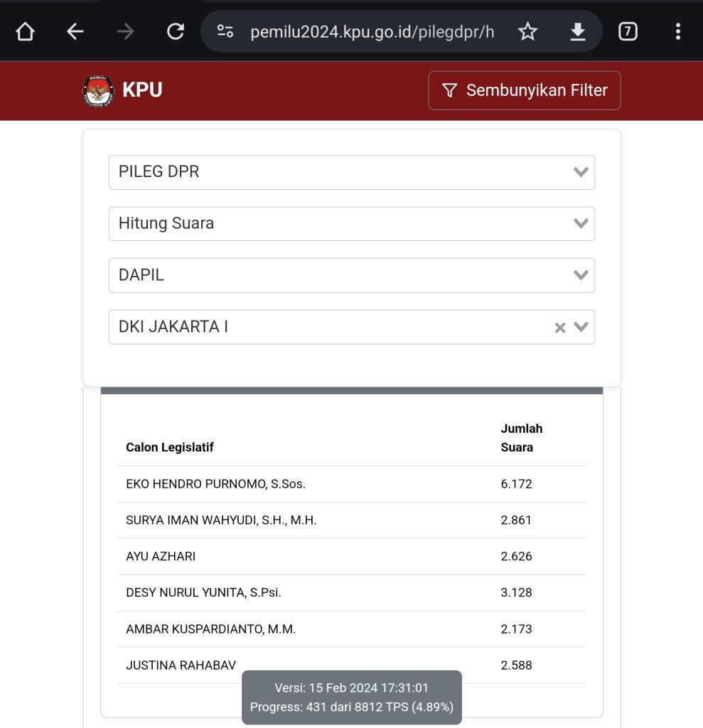Click the Calon Legislatif column header
This screenshot has height=728, width=703.
(x=170, y=447)
